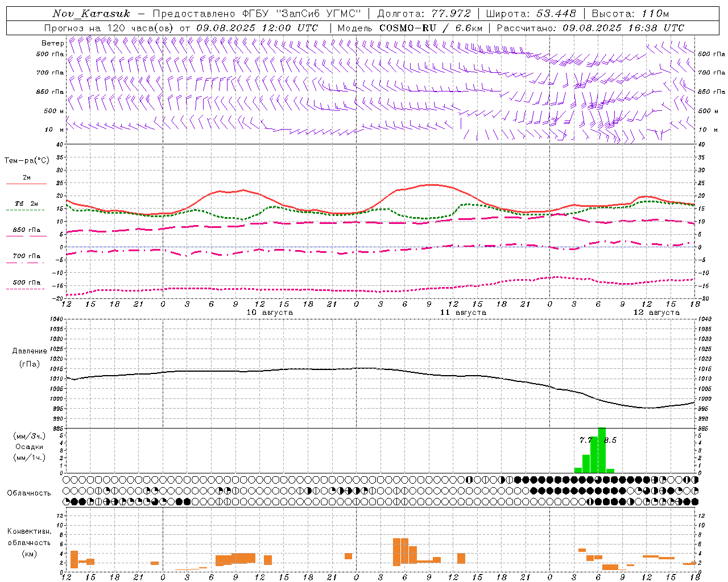Click the 7.7 precipitation total

point(586,440)
